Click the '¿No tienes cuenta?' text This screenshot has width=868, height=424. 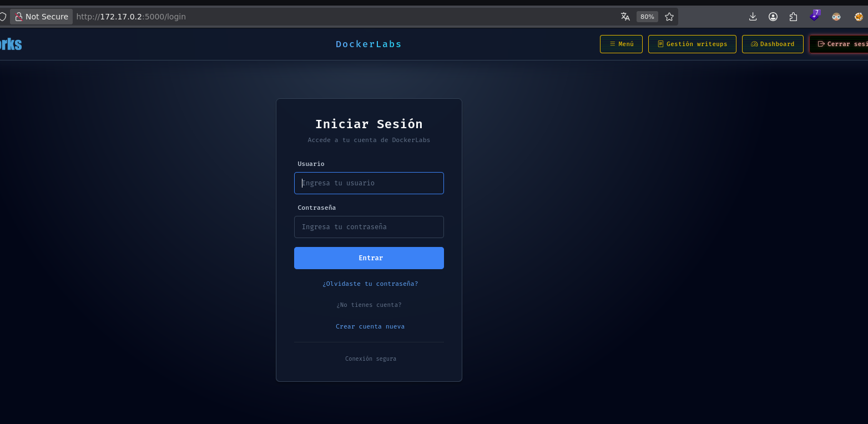coord(369,305)
